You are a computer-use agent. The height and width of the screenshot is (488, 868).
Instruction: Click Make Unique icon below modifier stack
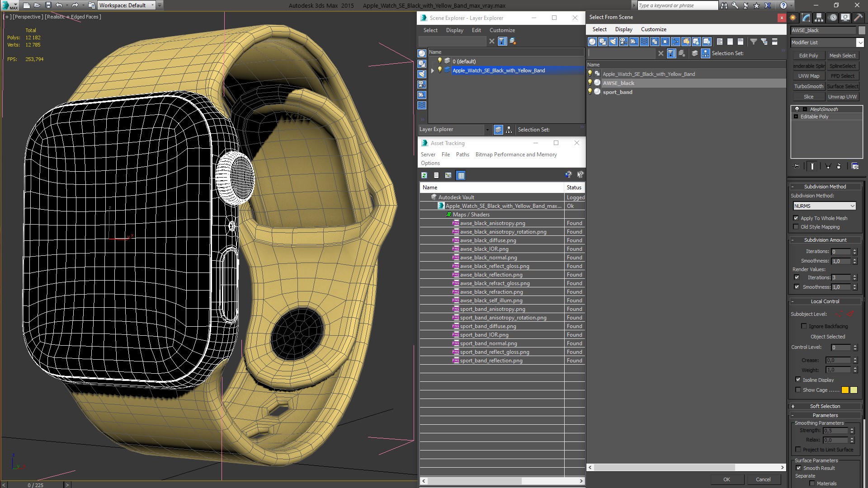point(828,166)
